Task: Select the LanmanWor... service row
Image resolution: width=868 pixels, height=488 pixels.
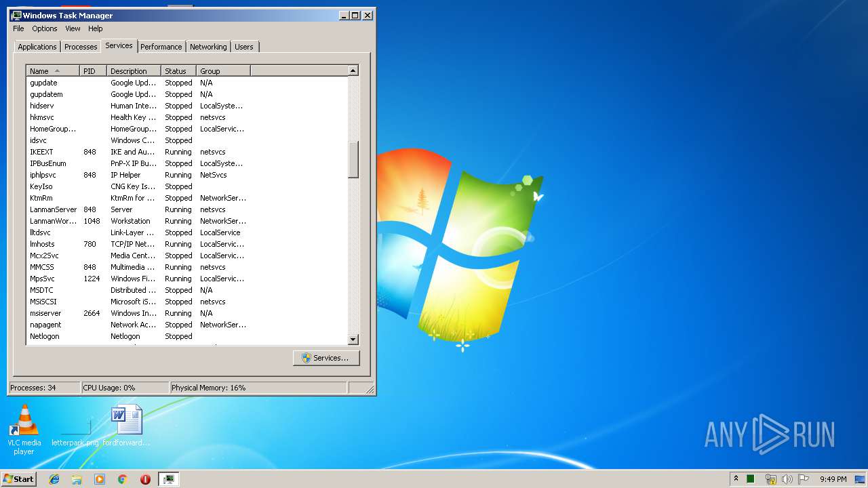Action: pos(186,221)
